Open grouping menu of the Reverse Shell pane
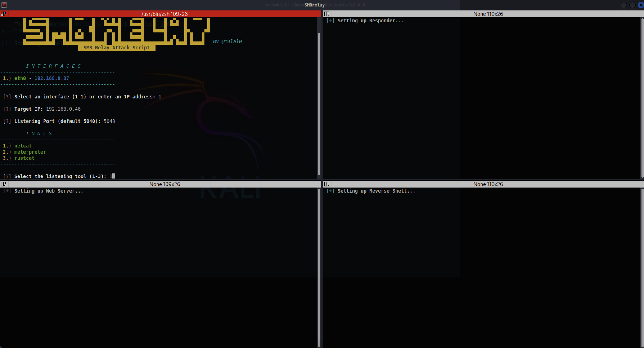This screenshot has width=644, height=348. pos(327,184)
